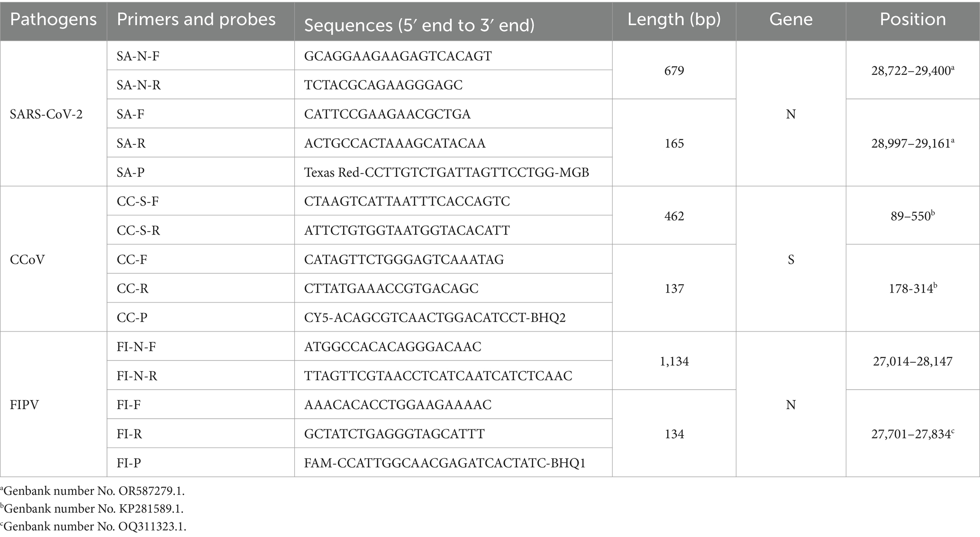Click the FAM FI-P probe sequence
980x537 pixels.
click(x=445, y=463)
